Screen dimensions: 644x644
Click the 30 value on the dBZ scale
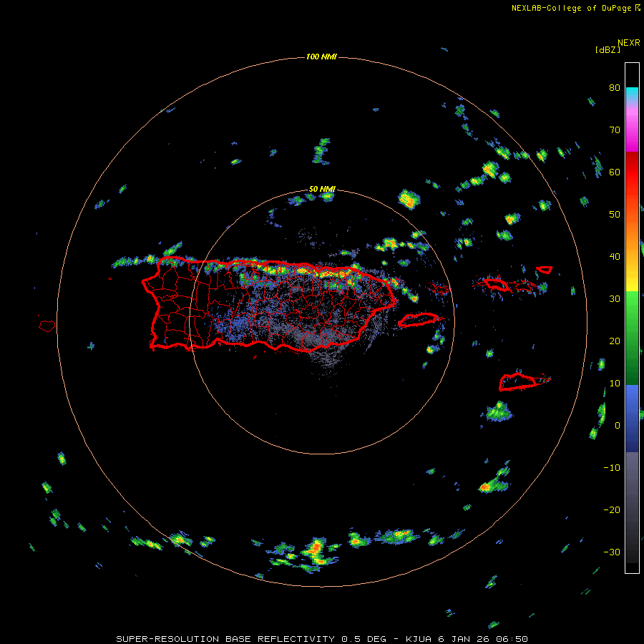point(615,299)
